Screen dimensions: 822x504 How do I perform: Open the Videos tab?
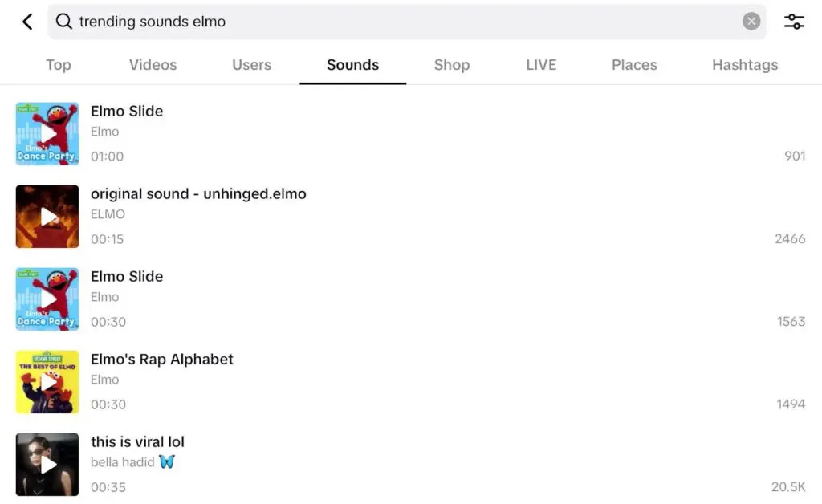click(153, 65)
